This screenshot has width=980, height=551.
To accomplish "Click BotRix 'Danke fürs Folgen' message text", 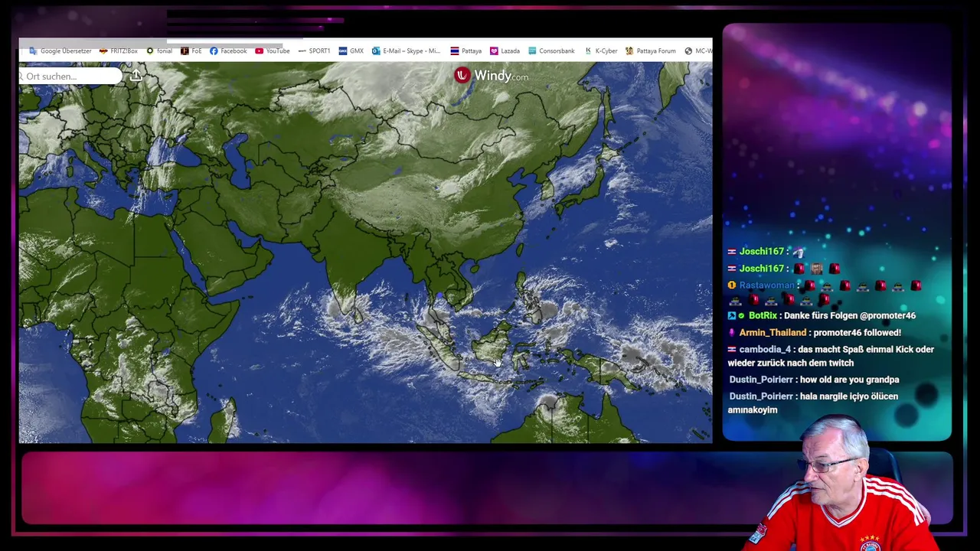I will (x=850, y=315).
